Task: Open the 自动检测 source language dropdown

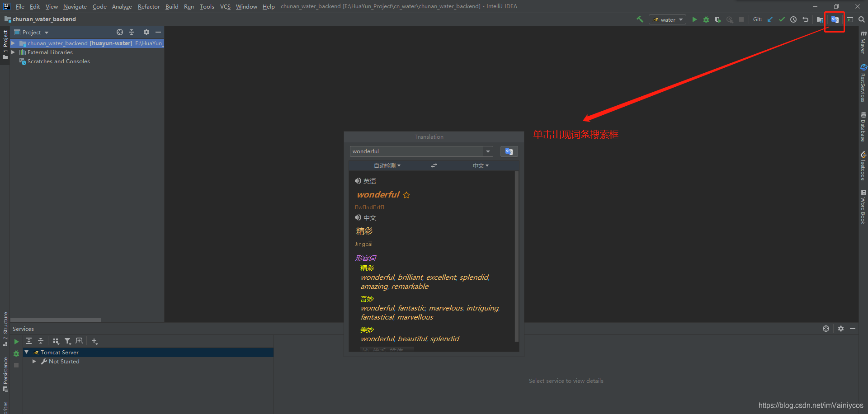Action: [x=387, y=166]
